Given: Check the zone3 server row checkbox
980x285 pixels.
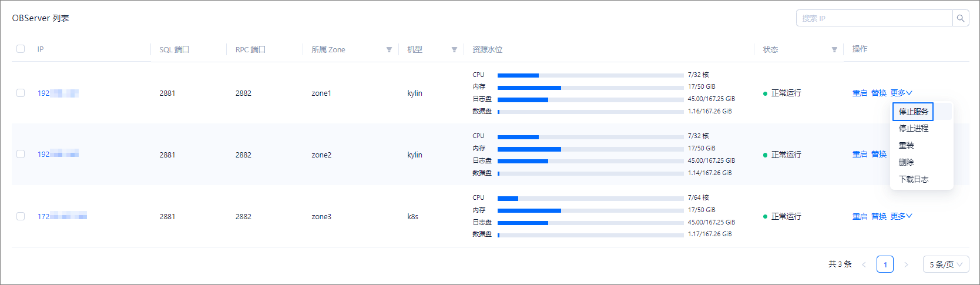Looking at the screenshot, I should pos(21,216).
